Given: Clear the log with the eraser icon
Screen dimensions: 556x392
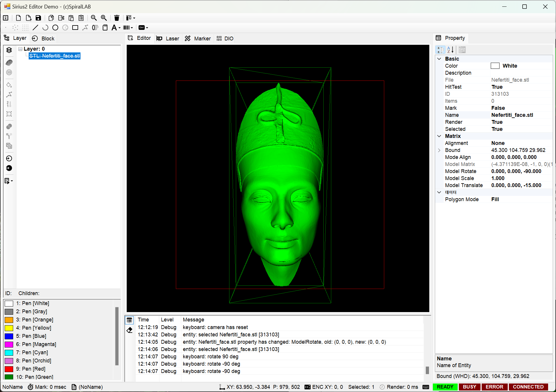Looking at the screenshot, I should tap(130, 330).
